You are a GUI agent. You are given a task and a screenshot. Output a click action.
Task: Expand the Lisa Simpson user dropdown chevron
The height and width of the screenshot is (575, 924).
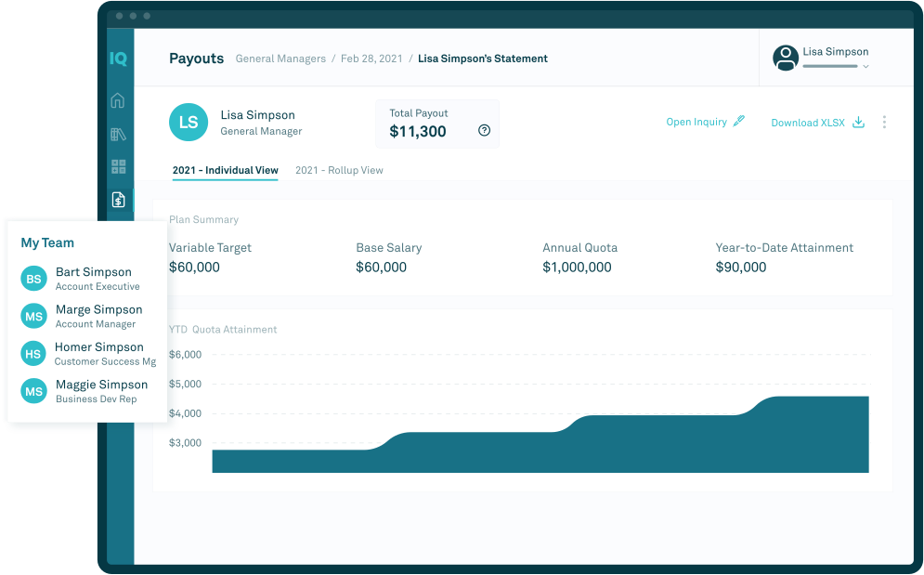[x=865, y=67]
